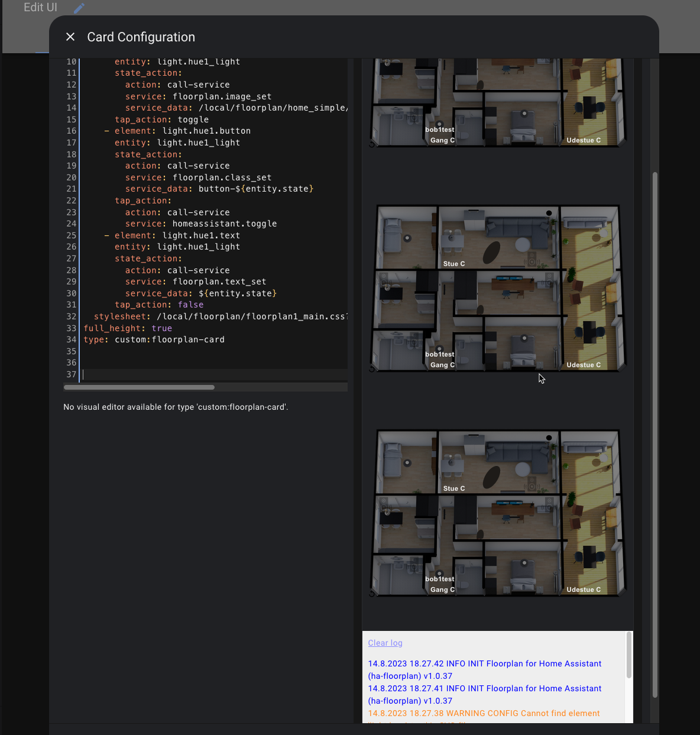This screenshot has height=735, width=700.
Task: Click the Edit UI pencil icon
Action: [79, 7]
